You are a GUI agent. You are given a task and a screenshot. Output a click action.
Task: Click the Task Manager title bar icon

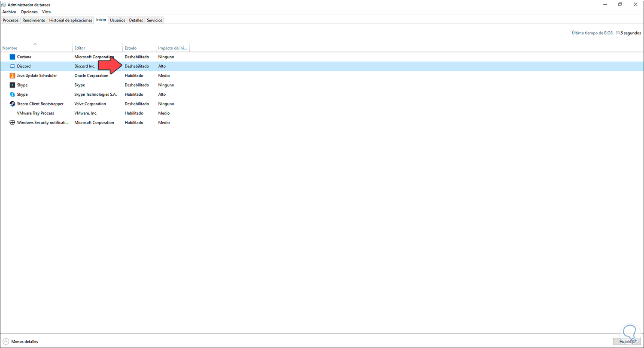4,5
